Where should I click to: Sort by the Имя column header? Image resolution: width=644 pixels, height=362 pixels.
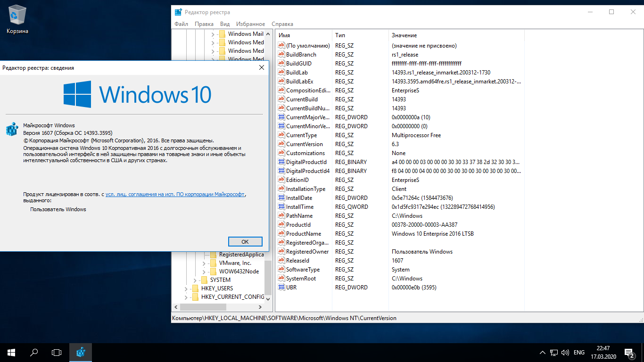304,35
